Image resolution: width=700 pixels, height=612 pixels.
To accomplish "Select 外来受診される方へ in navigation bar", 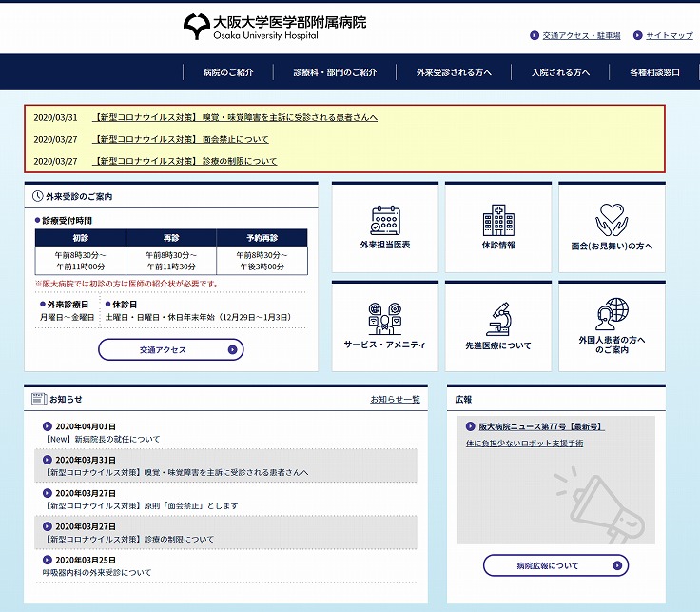I will (454, 72).
